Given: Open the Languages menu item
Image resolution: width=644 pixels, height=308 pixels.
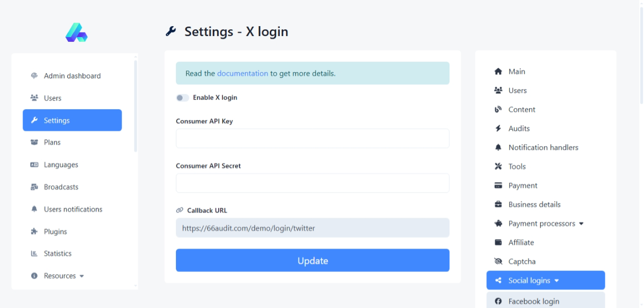Looking at the screenshot, I should click(61, 165).
